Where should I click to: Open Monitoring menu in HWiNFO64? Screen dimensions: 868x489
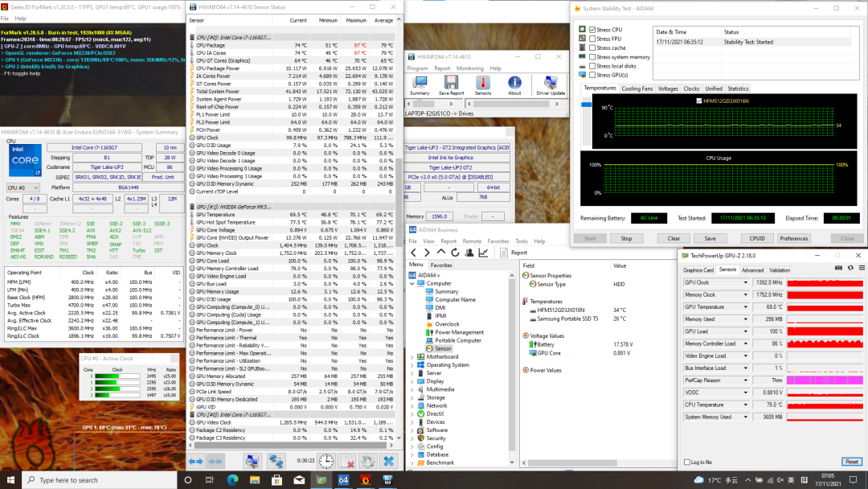coord(470,68)
